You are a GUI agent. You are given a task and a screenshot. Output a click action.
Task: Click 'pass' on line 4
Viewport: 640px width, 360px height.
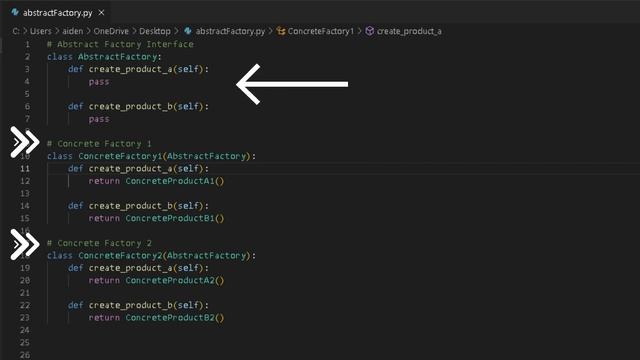(99, 82)
